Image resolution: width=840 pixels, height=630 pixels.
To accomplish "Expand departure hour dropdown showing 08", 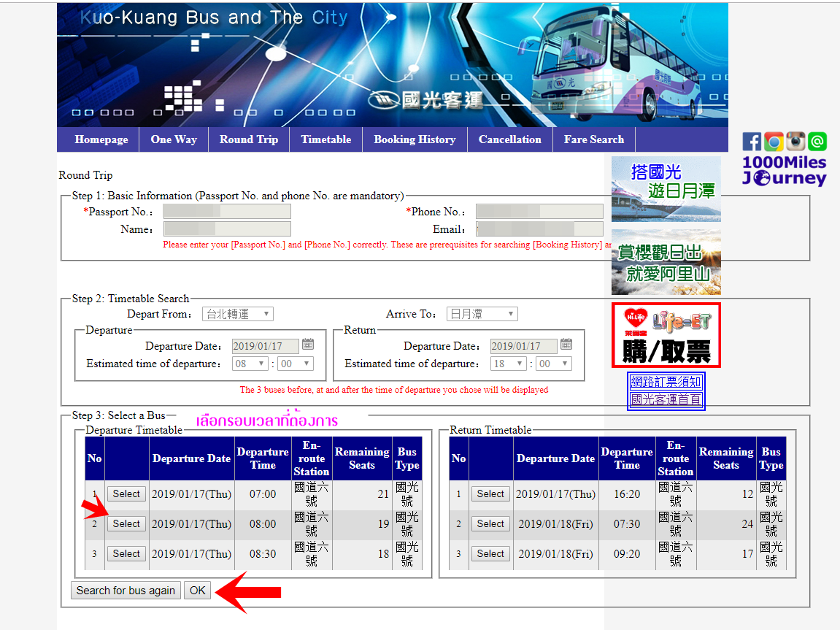I will point(250,364).
